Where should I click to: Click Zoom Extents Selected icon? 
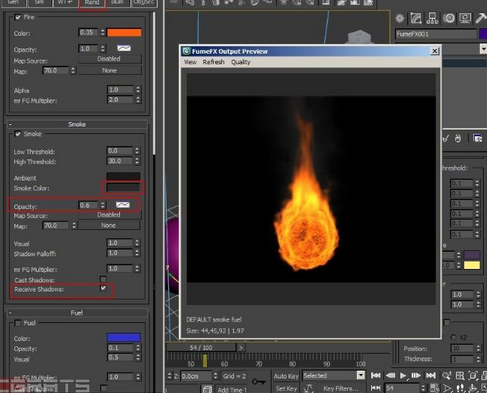tap(473, 376)
